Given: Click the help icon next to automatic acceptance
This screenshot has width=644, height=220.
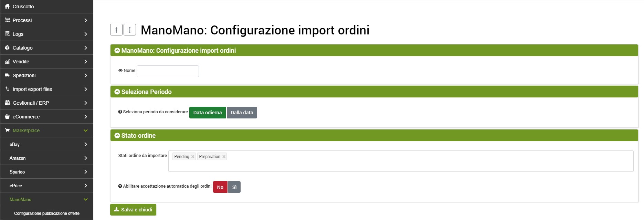Looking at the screenshot, I should [x=120, y=186].
